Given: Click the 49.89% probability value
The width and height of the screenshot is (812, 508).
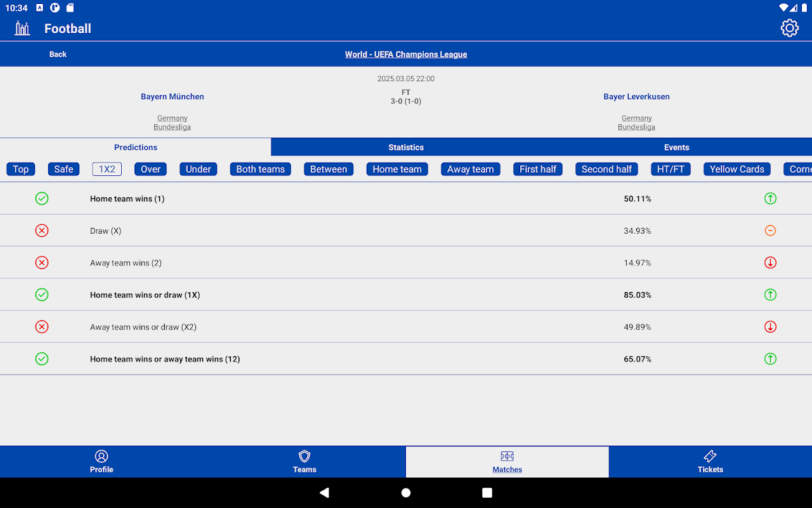Looking at the screenshot, I should click(x=638, y=327).
